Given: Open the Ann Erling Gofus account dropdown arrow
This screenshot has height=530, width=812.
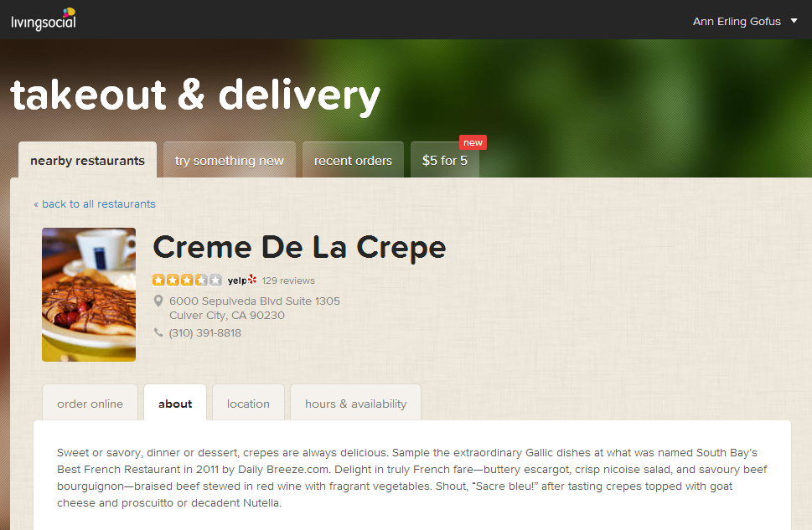Looking at the screenshot, I should click(x=794, y=21).
